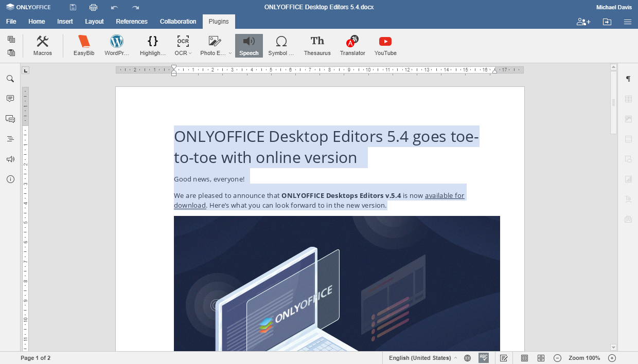Open file location icon in header

pos(607,22)
